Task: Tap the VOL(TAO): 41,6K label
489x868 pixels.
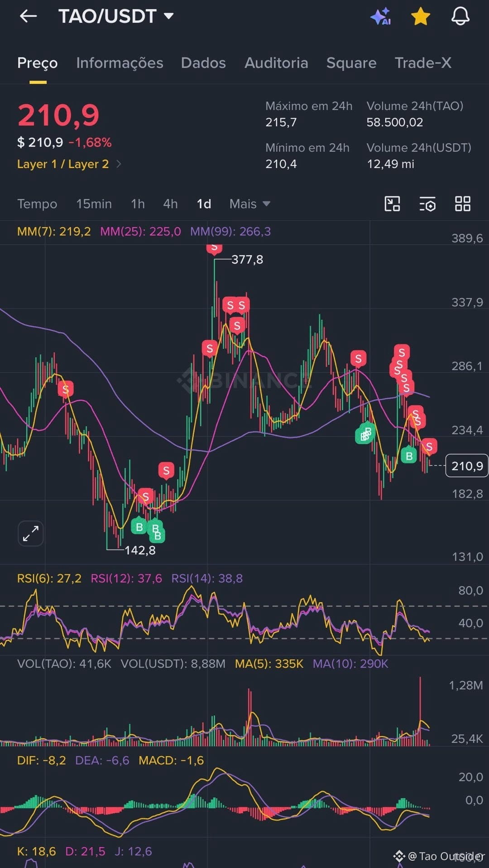Action: [x=64, y=664]
